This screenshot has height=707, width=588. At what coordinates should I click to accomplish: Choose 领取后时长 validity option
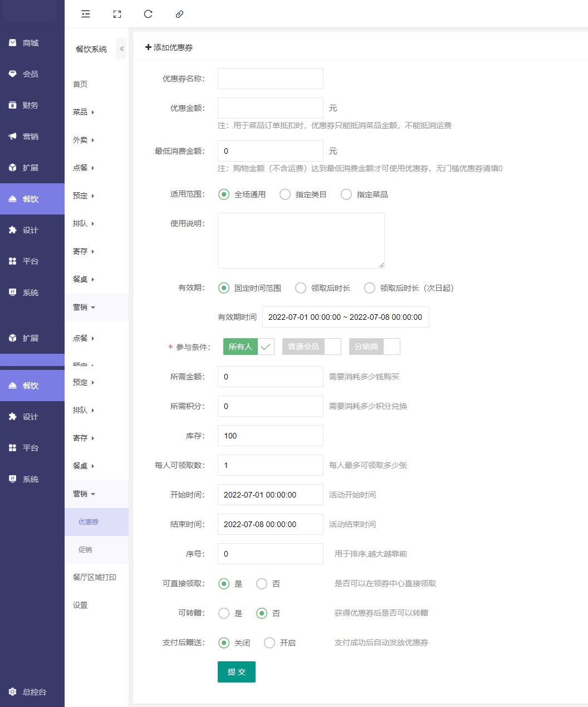click(301, 288)
